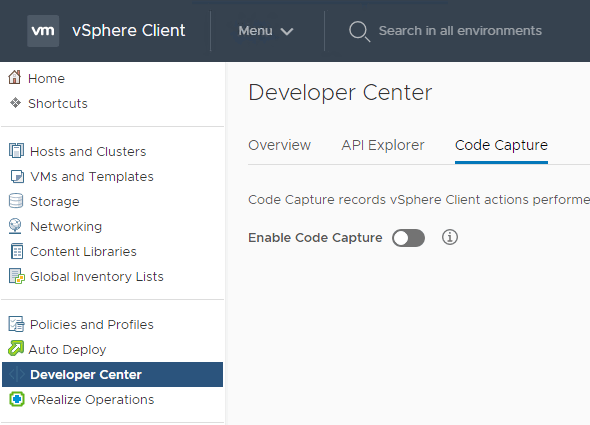590x425 pixels.
Task: Open the Global Inventory Lists icon
Action: pyautogui.click(x=17, y=276)
